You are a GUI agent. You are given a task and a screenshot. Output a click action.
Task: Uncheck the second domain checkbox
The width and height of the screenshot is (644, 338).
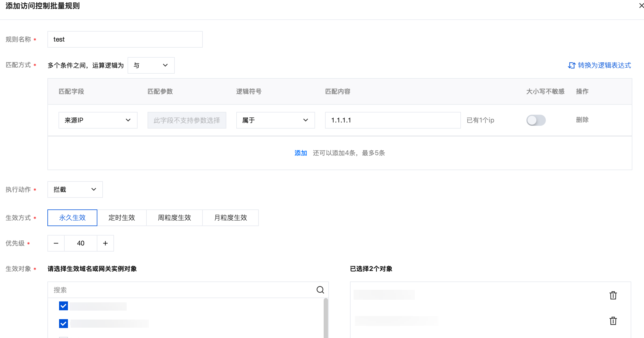coord(64,323)
